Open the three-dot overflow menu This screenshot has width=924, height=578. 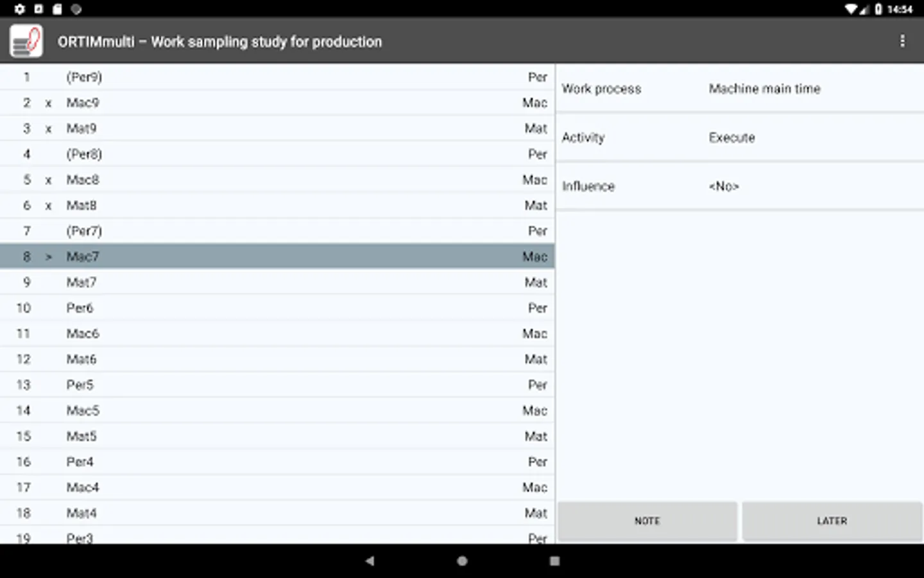click(x=902, y=41)
